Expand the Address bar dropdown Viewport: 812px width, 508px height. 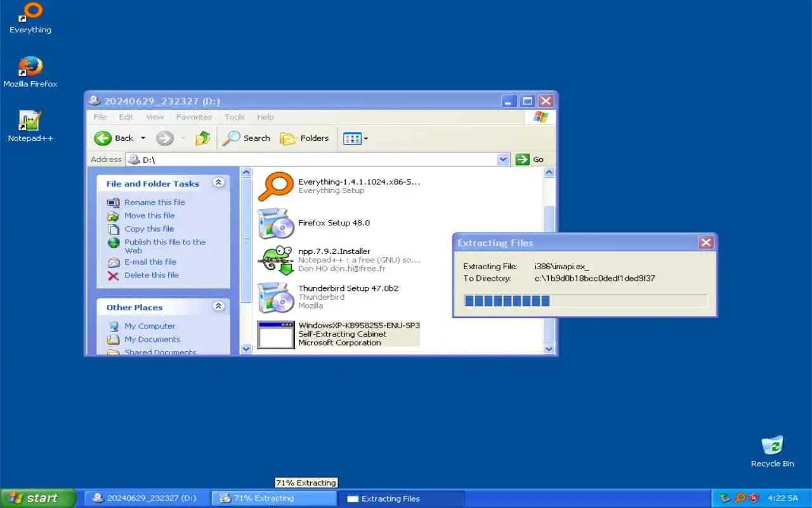504,159
